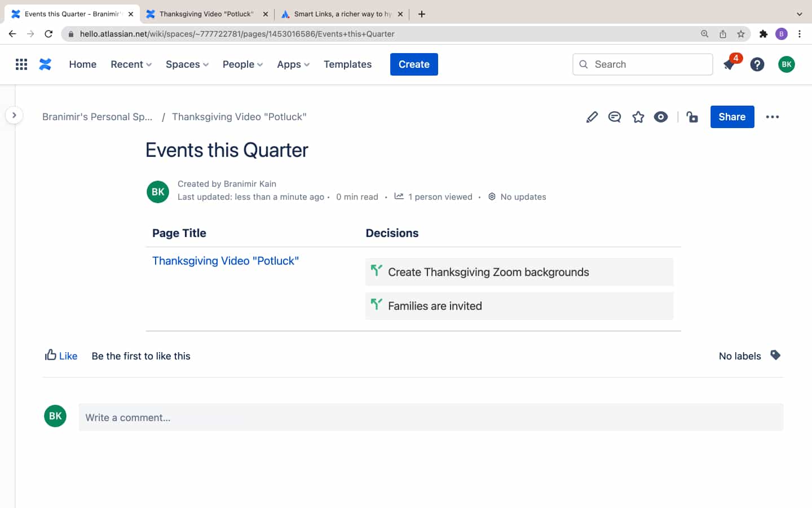This screenshot has width=812, height=508.
Task: Star this page as a favorite
Action: pyautogui.click(x=638, y=117)
